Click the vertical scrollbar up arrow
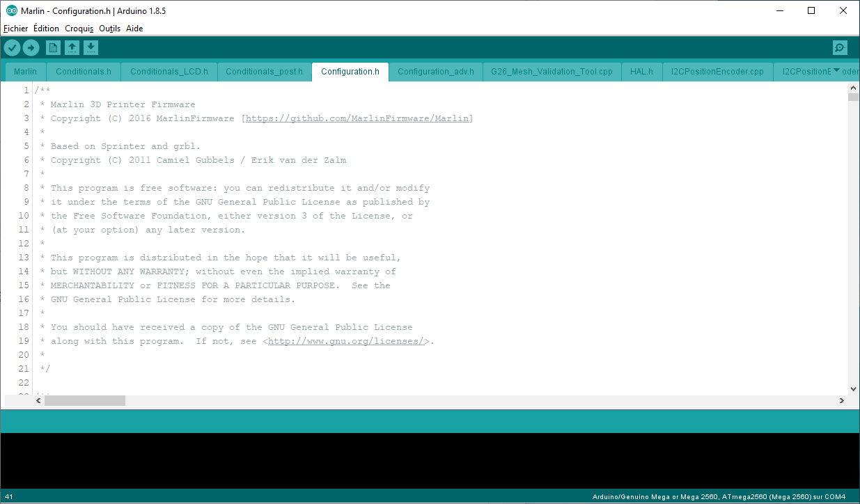Image resolution: width=860 pixels, height=504 pixels. [x=853, y=88]
